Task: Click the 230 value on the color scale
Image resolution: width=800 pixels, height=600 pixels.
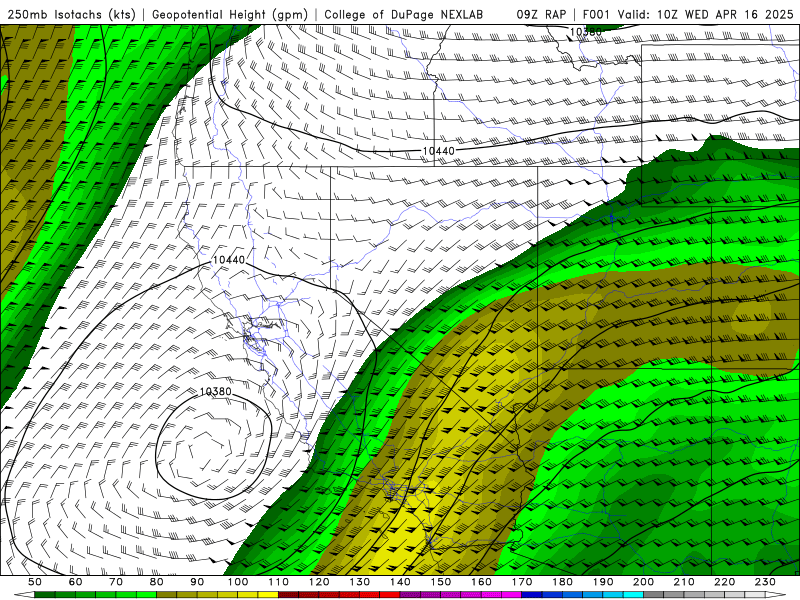Action: coord(765,582)
